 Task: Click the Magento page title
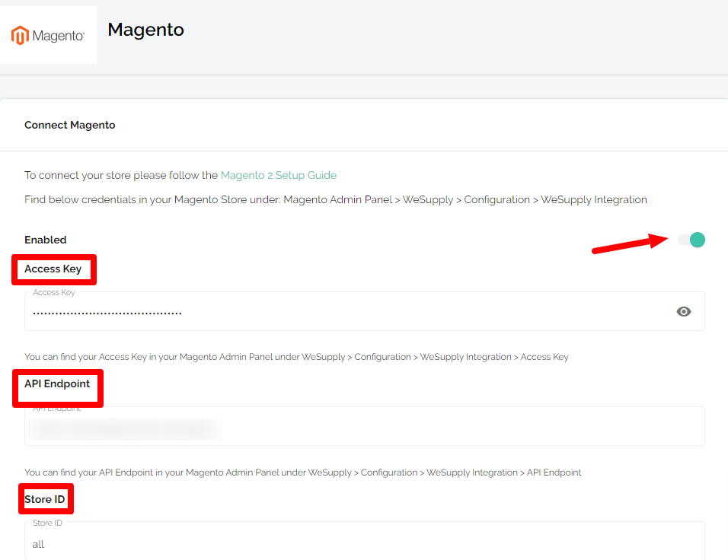pyautogui.click(x=145, y=30)
